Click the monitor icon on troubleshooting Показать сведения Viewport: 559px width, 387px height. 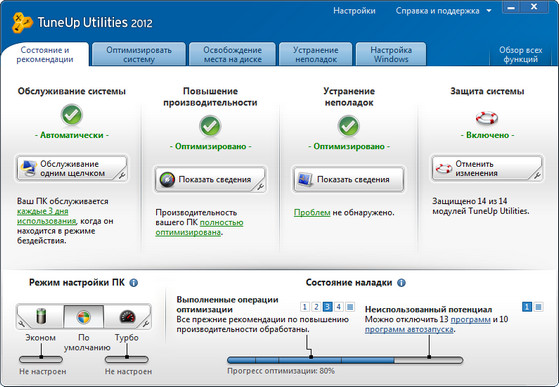pos(304,179)
